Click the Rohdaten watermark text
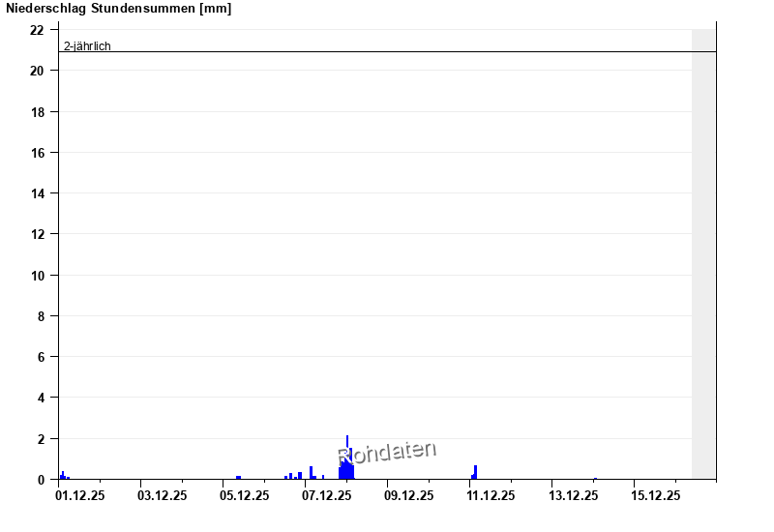This screenshot has width=774, height=532. click(x=387, y=453)
